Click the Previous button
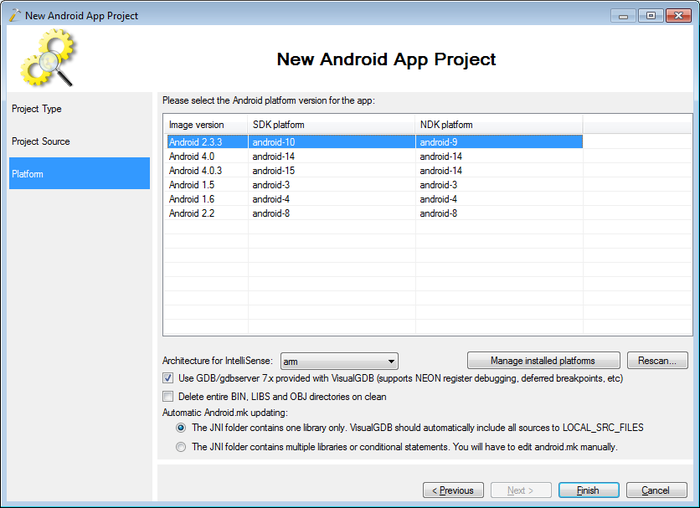This screenshot has height=508, width=700. (453, 490)
